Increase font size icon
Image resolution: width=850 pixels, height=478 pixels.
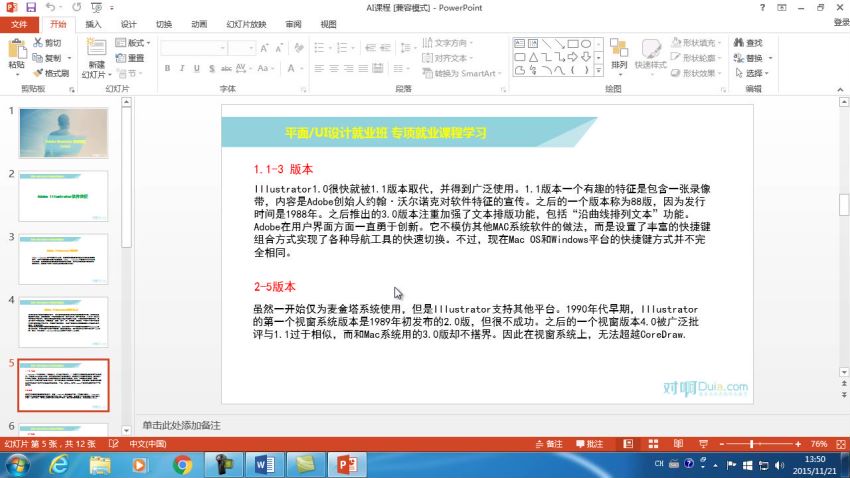pos(264,48)
